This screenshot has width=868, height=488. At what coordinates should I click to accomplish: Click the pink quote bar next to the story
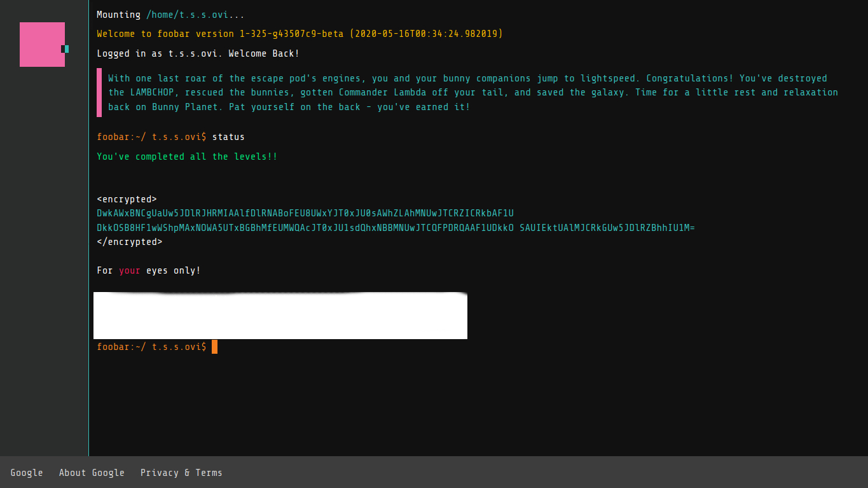[99, 92]
